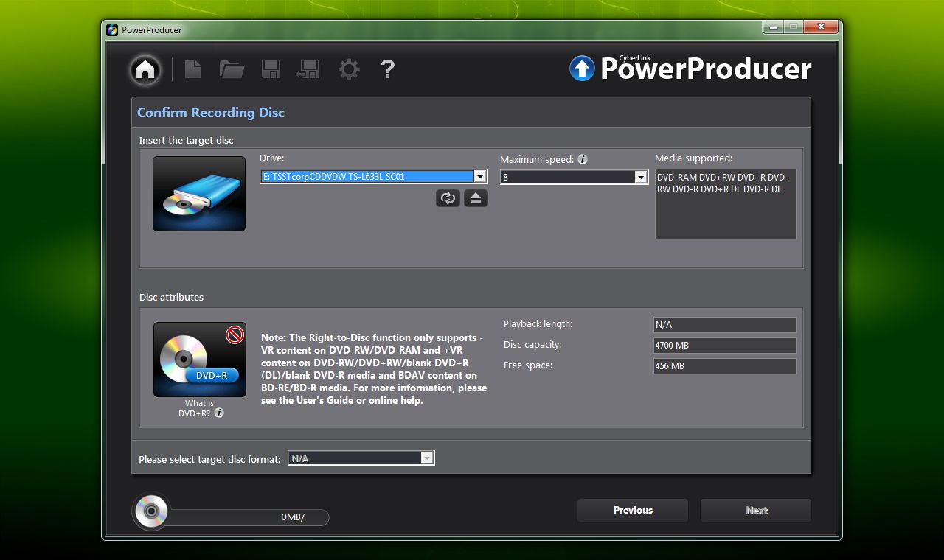
Task: Click the Disc attributes label
Action: coord(171,297)
